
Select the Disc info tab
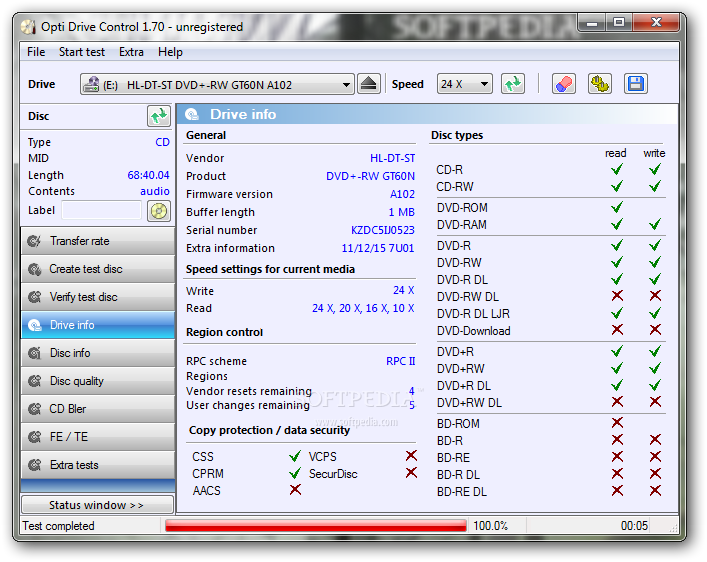(98, 353)
